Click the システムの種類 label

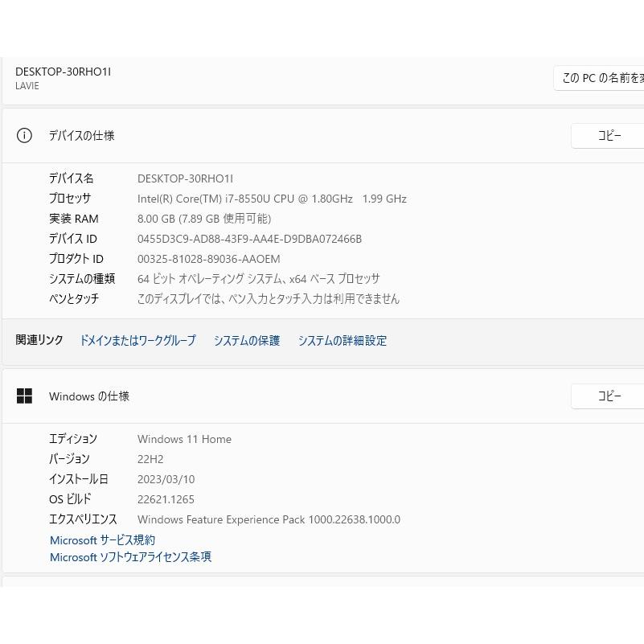[82, 279]
